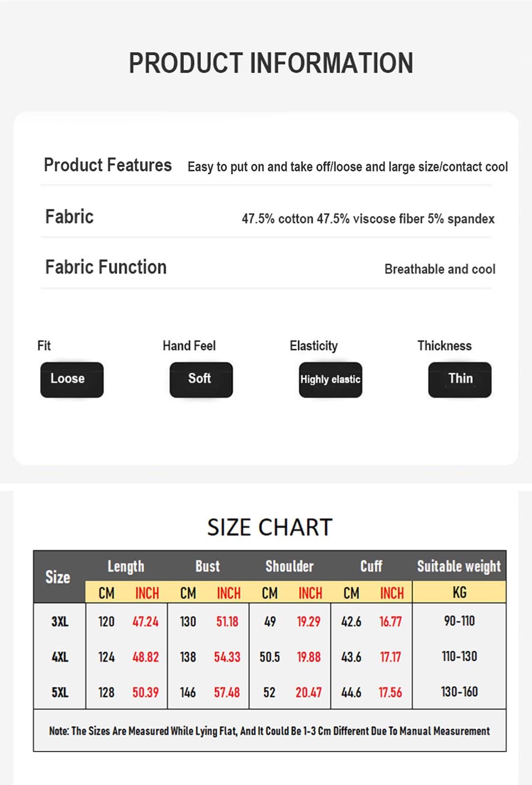Select the 5XL size row label
Viewport: 532px width, 785px height.
pos(60,692)
